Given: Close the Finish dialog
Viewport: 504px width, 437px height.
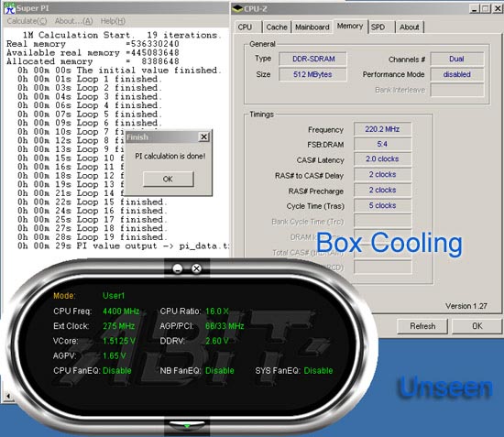Looking at the screenshot, I should (x=203, y=137).
